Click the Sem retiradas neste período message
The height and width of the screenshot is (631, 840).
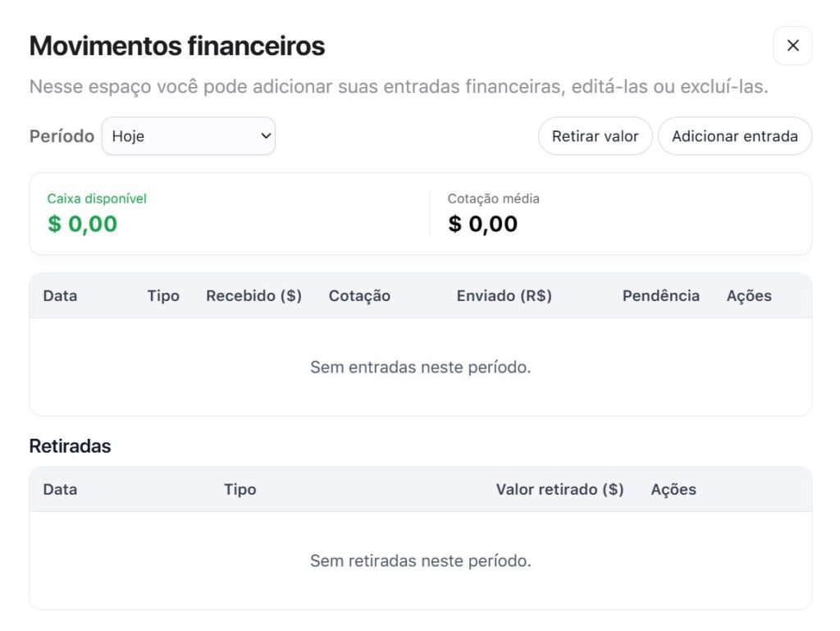click(420, 561)
